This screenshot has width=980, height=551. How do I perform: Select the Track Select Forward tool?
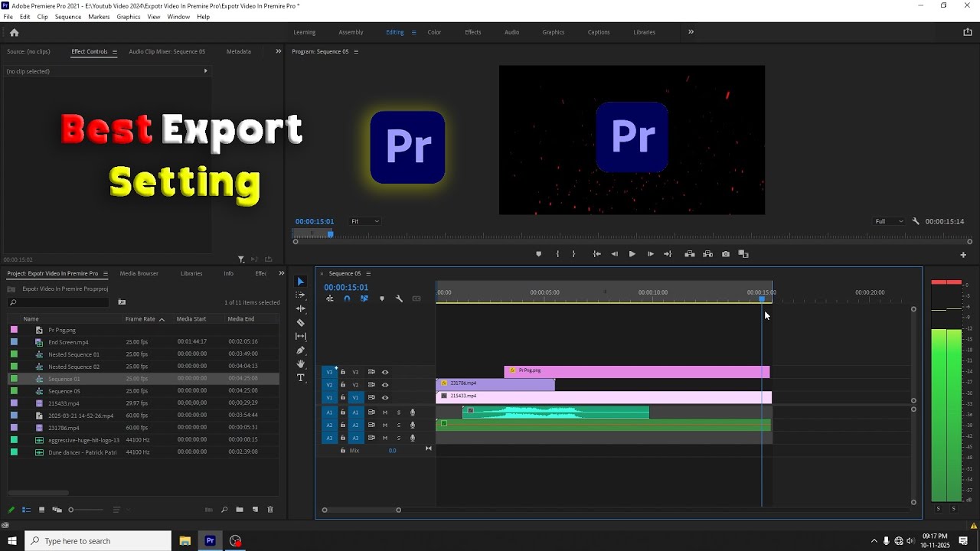click(300, 295)
